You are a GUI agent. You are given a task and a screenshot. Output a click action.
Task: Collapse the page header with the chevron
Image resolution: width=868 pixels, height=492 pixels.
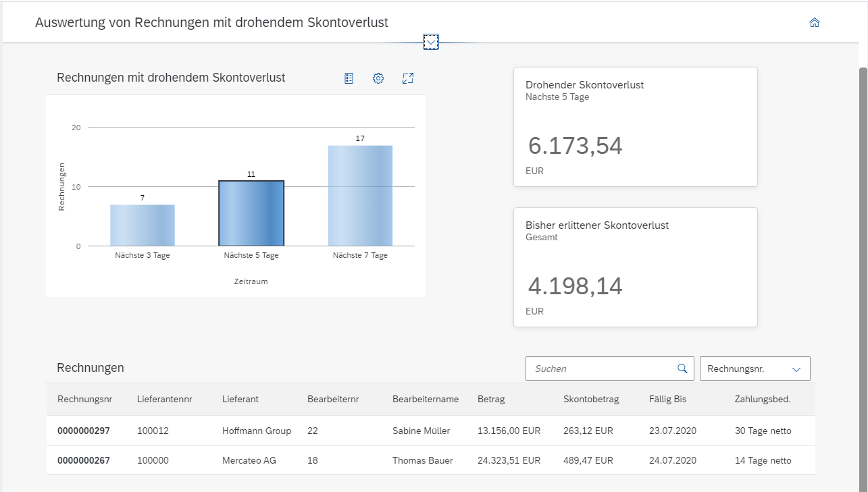pos(430,41)
